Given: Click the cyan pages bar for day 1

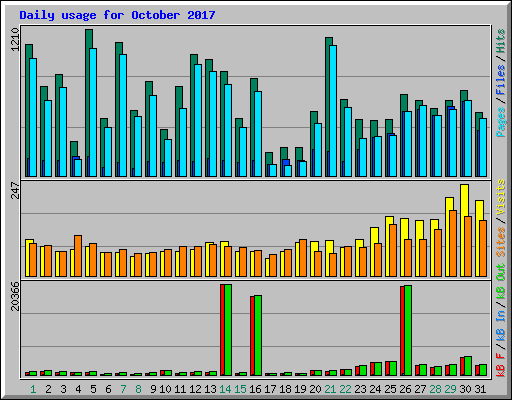Looking at the screenshot, I should click(33, 118).
